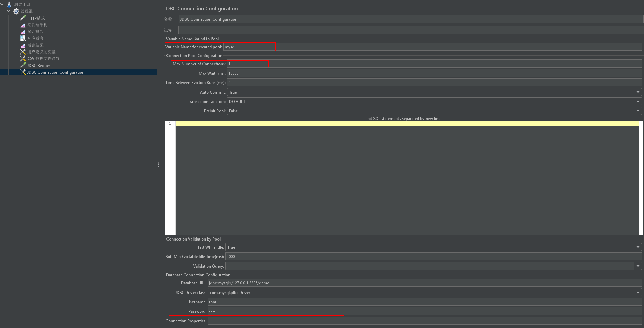Click the 线程组 gear icon
Image resolution: width=644 pixels, height=328 pixels.
[16, 11]
